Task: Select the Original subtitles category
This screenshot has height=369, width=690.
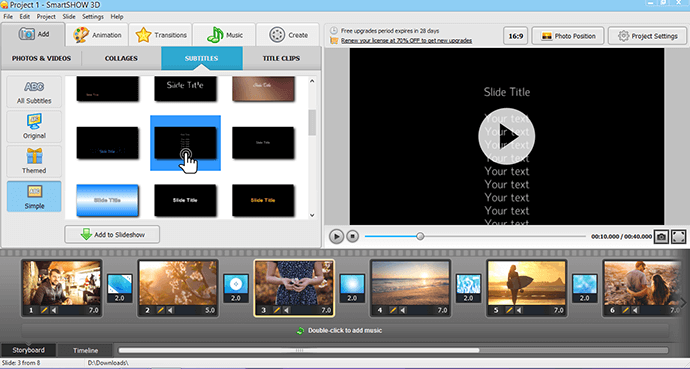Action: pyautogui.click(x=34, y=127)
